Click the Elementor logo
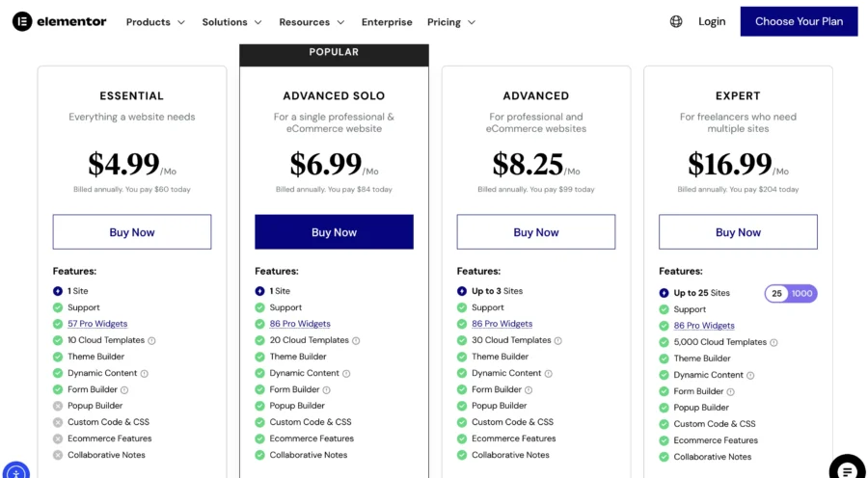This screenshot has height=478, width=868. [x=59, y=22]
